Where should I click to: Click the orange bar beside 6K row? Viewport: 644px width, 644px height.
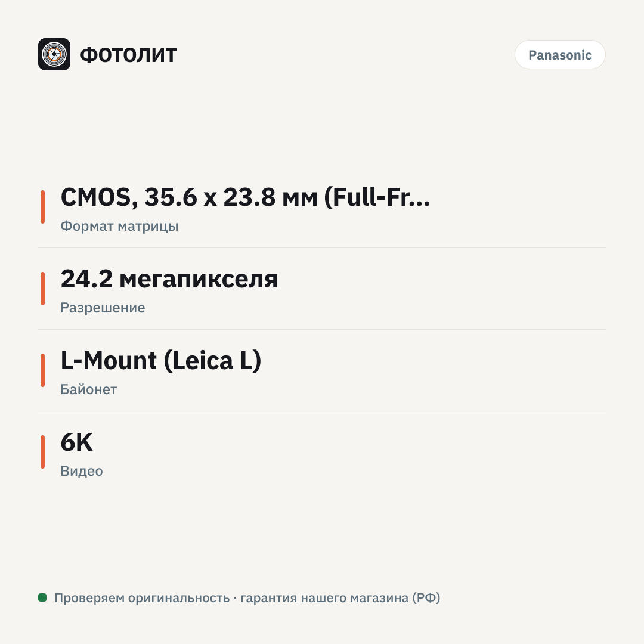[x=43, y=452]
